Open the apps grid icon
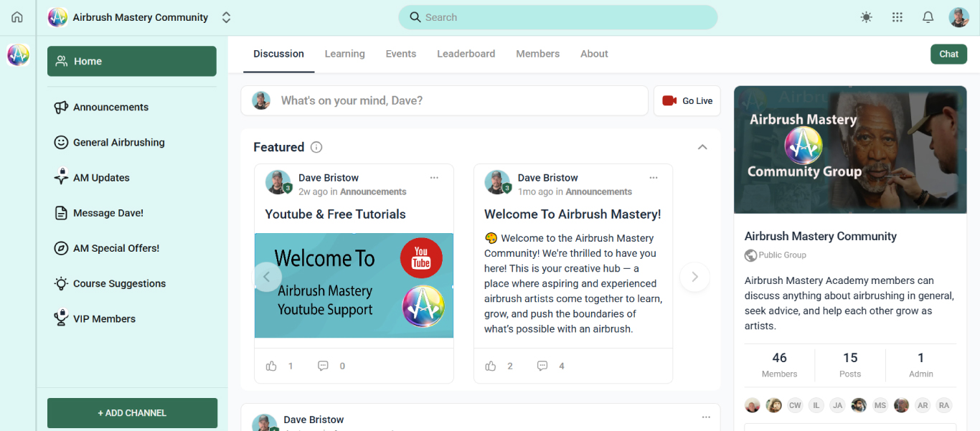Viewport: 980px width, 431px height. [x=897, y=17]
